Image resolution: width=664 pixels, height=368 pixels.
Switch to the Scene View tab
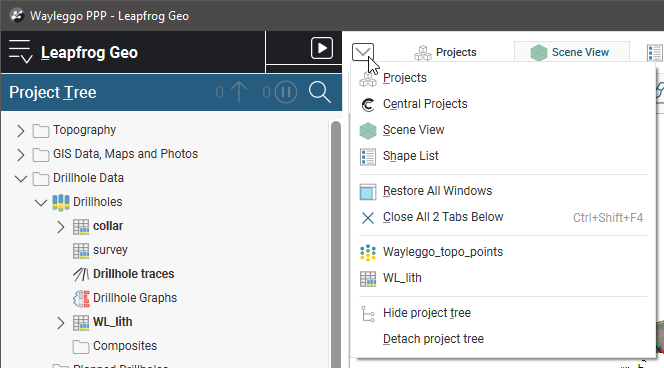[572, 52]
